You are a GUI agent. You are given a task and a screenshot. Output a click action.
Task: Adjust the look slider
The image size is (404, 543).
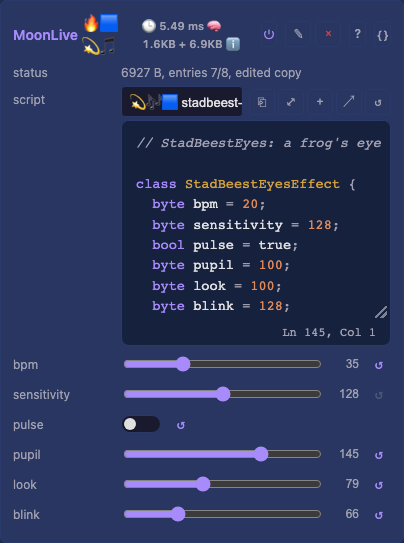tap(223, 484)
